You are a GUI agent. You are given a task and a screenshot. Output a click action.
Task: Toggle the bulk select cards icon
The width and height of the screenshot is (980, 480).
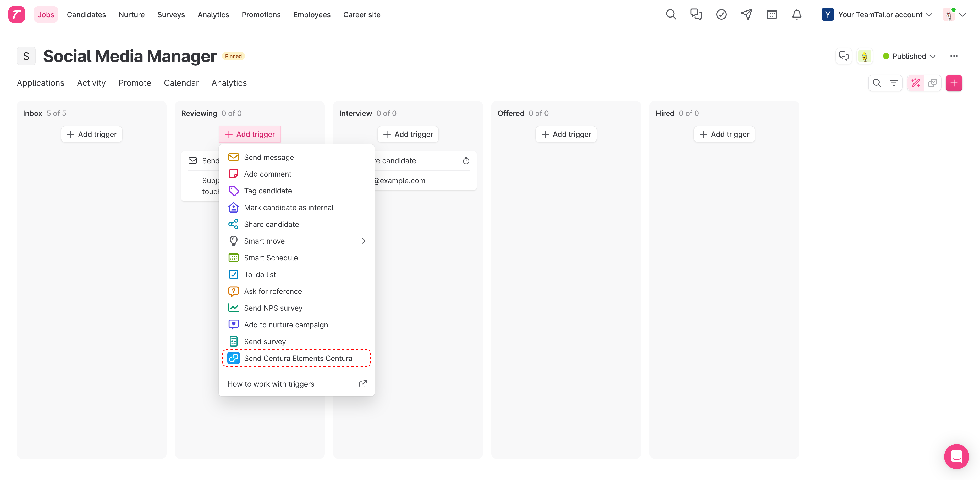coord(932,83)
